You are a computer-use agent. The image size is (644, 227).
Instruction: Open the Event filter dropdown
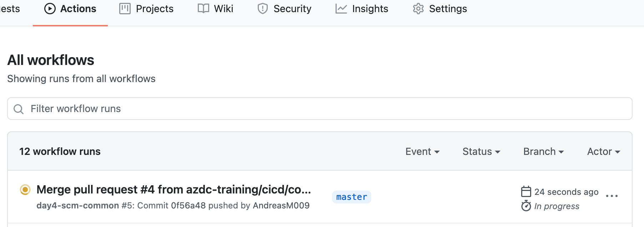pos(422,151)
